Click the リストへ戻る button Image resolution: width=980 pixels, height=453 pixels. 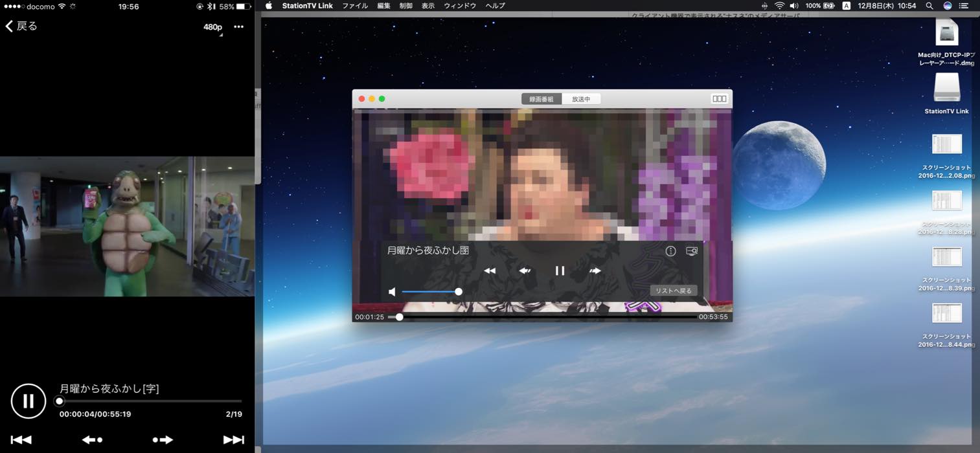click(x=674, y=291)
